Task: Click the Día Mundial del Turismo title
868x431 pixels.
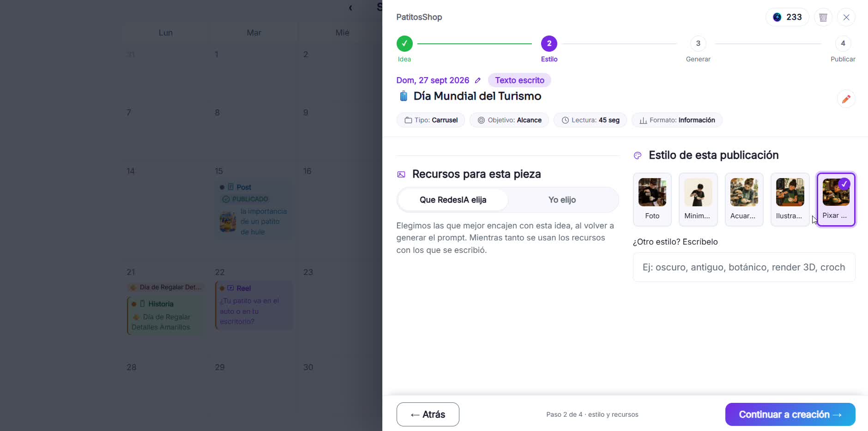Action: [x=477, y=96]
